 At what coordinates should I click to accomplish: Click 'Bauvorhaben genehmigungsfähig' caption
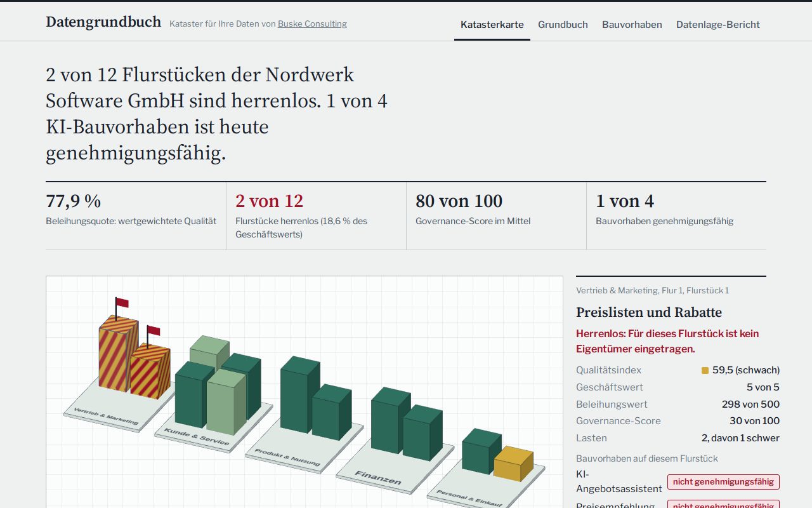pos(664,221)
